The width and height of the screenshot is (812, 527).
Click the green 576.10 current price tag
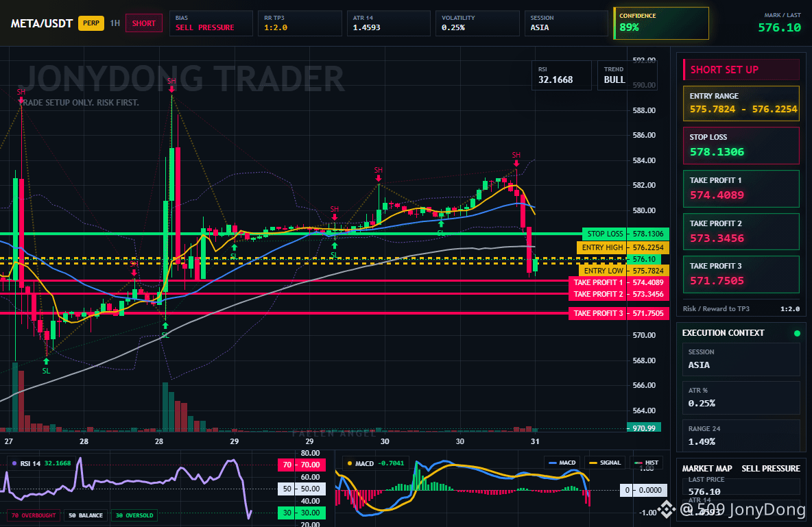point(644,259)
